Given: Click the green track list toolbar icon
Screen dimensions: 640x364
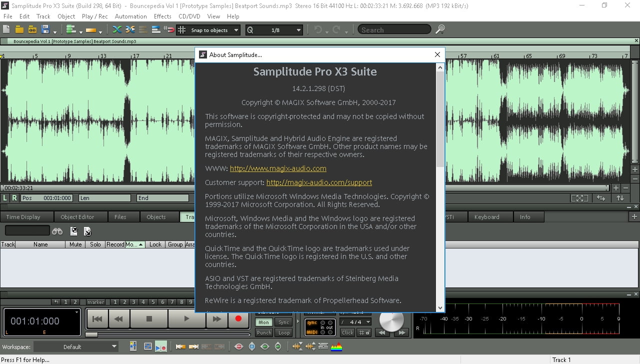Looking at the screenshot, I should [x=70, y=30].
